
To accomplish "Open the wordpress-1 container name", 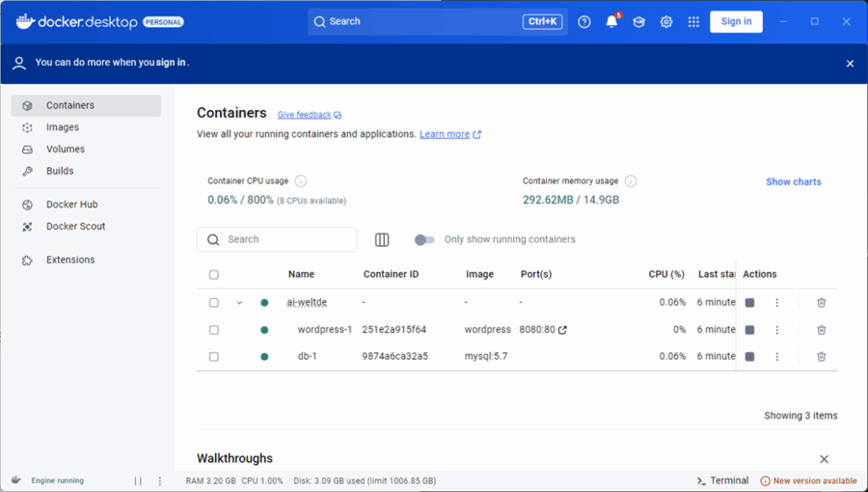I will (325, 330).
